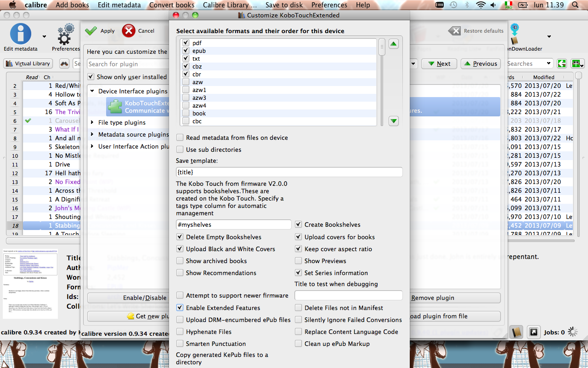This screenshot has height=368, width=588.
Task: Click the book cover thumbnail preview
Action: pyautogui.click(x=30, y=284)
